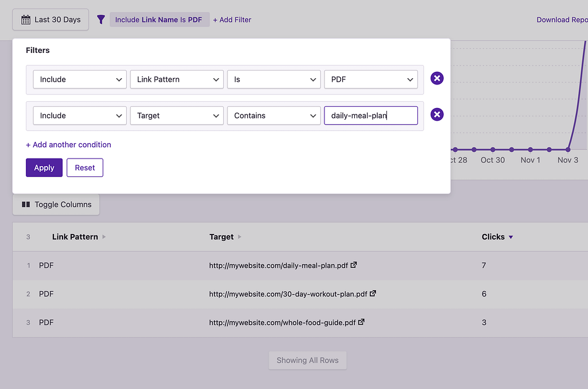
Task: Click the purple funnel filter icon
Action: coord(101,20)
